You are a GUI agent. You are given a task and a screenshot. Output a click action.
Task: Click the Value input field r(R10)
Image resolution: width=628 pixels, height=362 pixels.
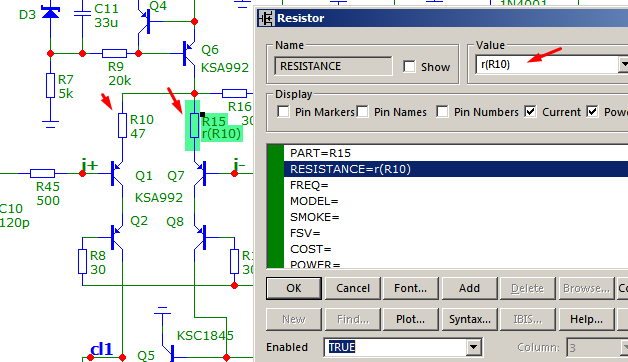547,64
